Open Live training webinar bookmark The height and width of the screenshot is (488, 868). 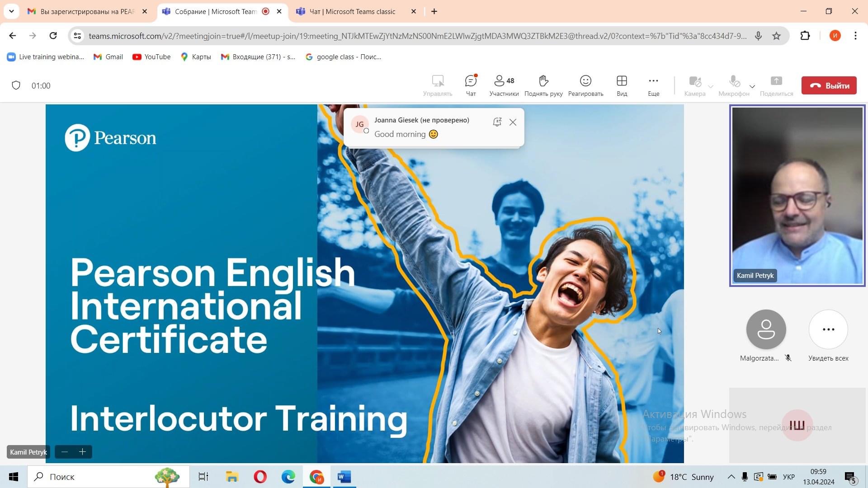(x=46, y=57)
